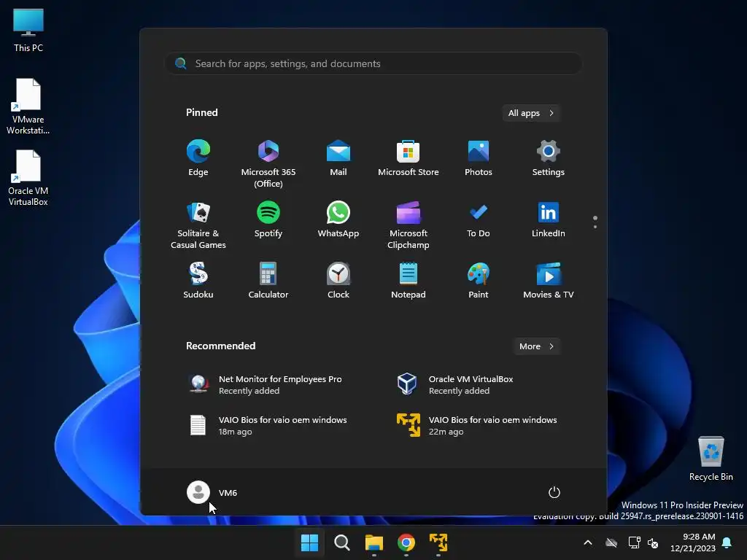The width and height of the screenshot is (747, 560).
Task: Open the yellow arrows app on taskbar
Action: click(438, 542)
